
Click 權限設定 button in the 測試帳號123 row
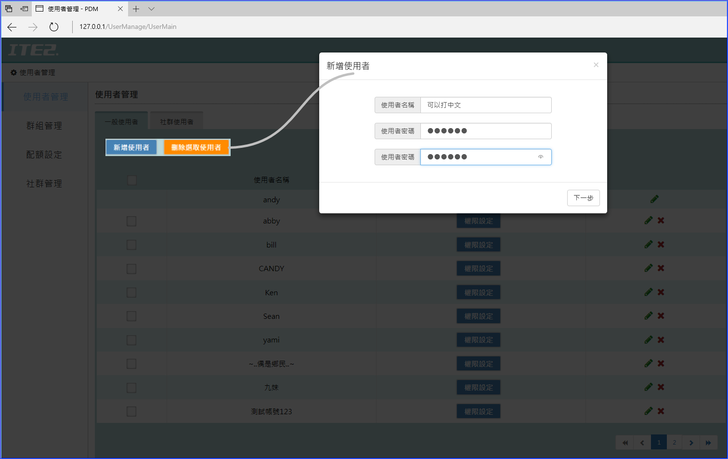coord(478,411)
